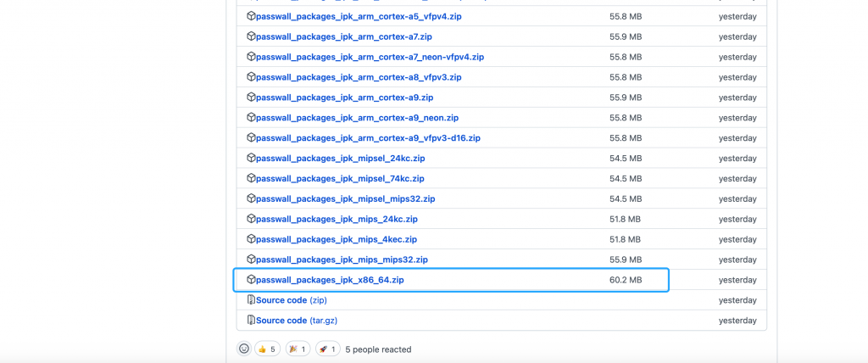Click package icon beside mips_mips32.zip
This screenshot has height=363, width=868.
(x=251, y=260)
